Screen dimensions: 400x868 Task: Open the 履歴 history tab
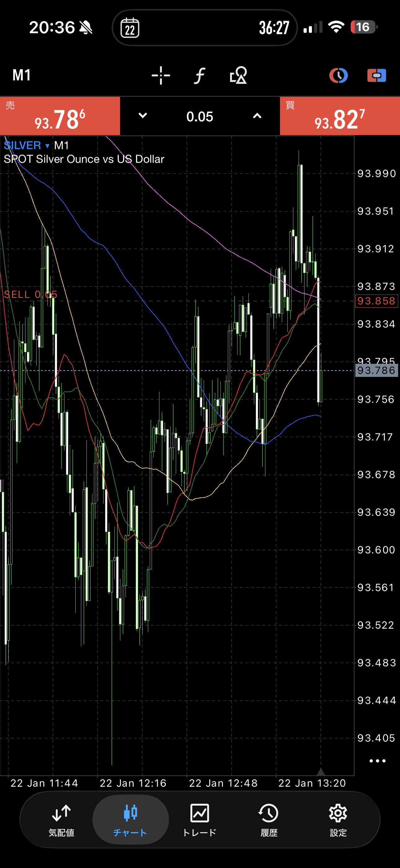pyautogui.click(x=269, y=820)
